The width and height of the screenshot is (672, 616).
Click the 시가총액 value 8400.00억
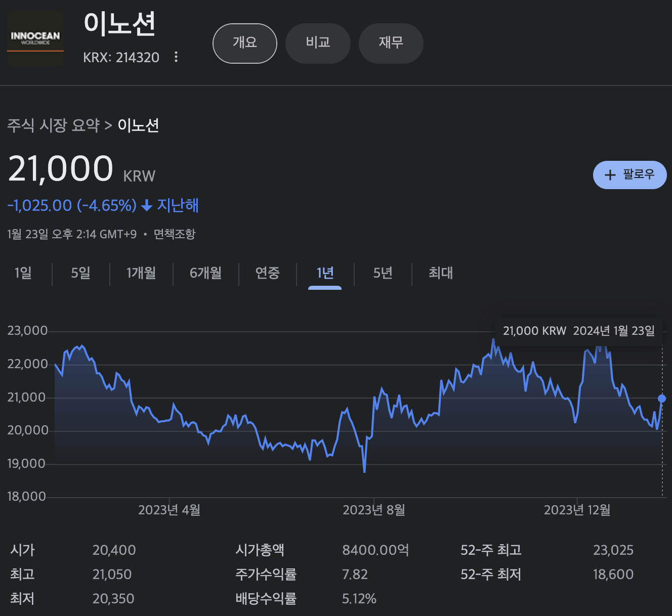pos(375,550)
